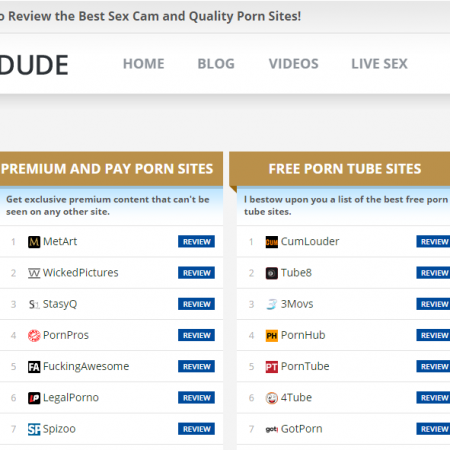Open the GotPorn favicon
The height and width of the screenshot is (450, 450).
pyautogui.click(x=272, y=429)
